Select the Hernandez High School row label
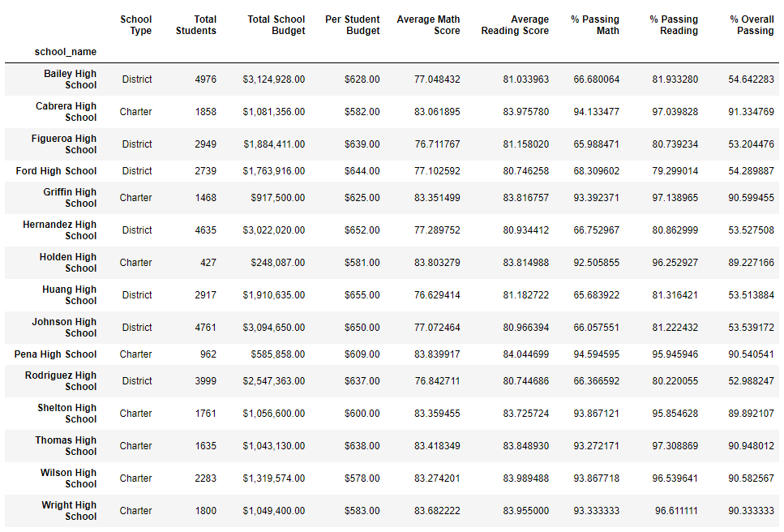Viewport: 784px width, 532px height. point(59,230)
